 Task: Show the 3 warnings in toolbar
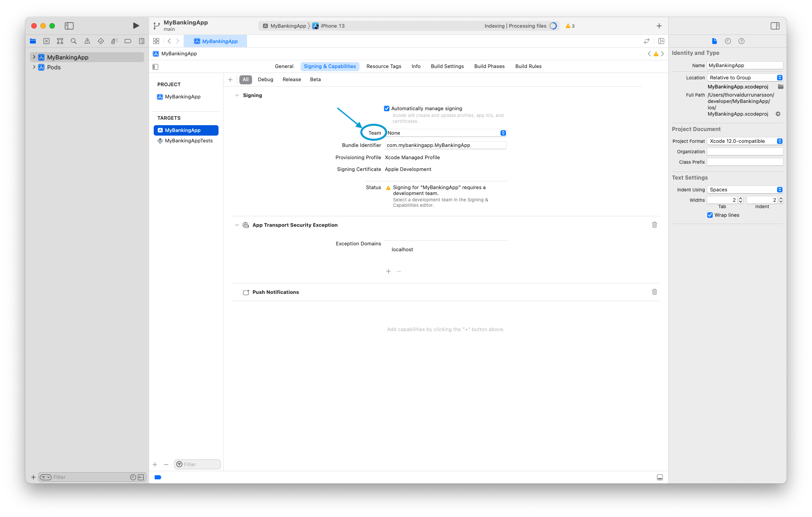point(570,26)
